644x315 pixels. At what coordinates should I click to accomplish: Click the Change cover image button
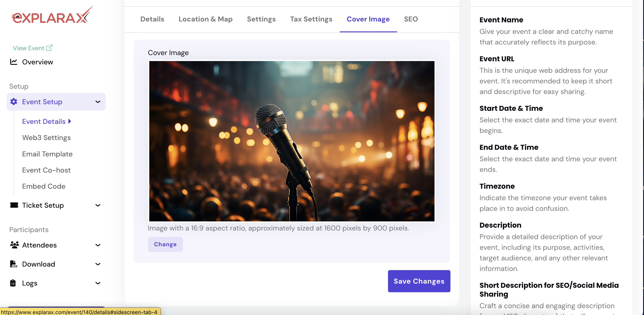[165, 244]
